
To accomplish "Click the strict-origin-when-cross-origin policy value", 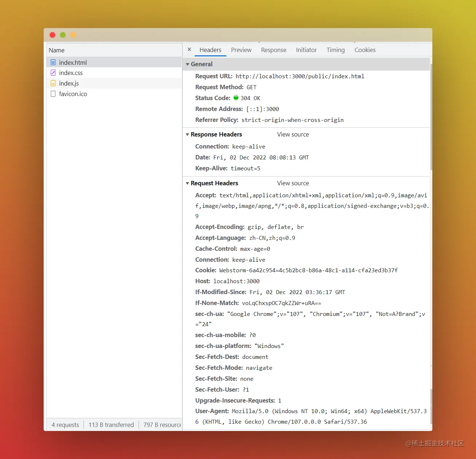I will [x=293, y=120].
